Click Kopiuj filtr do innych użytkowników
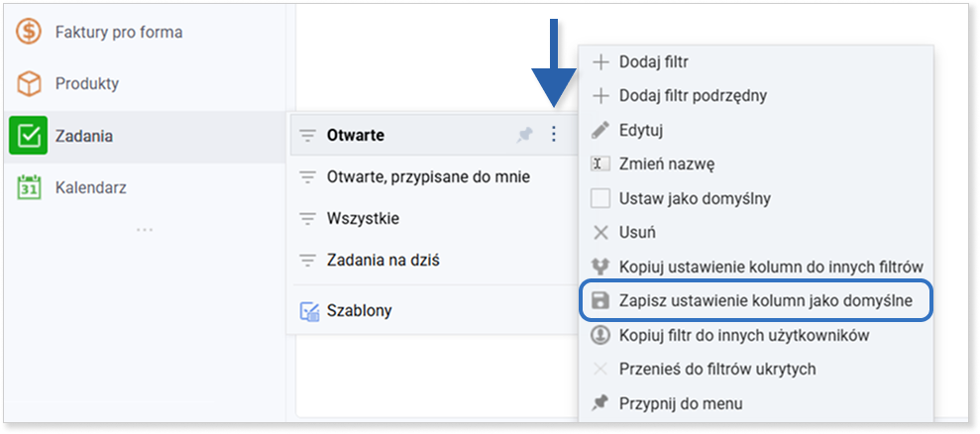 tap(743, 335)
